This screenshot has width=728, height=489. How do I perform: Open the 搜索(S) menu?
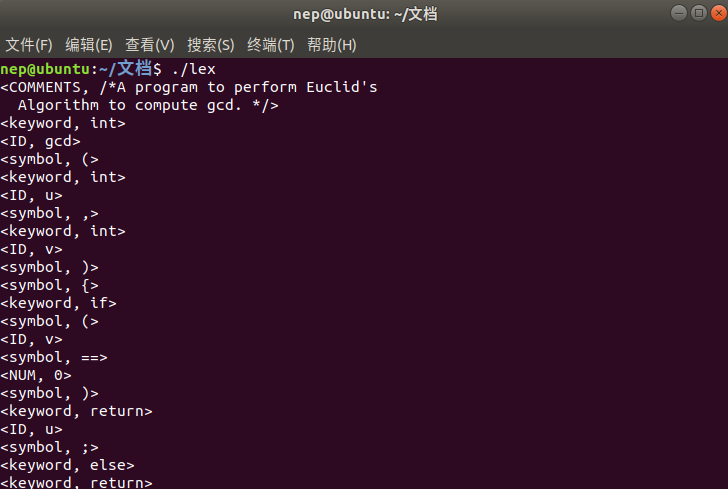click(211, 45)
